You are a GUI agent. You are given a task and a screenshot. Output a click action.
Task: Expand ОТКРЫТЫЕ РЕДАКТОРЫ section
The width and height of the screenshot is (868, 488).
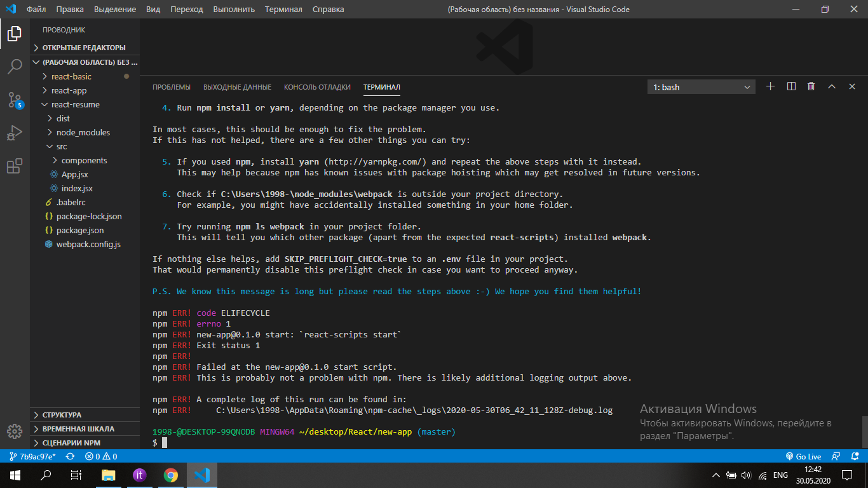point(85,48)
